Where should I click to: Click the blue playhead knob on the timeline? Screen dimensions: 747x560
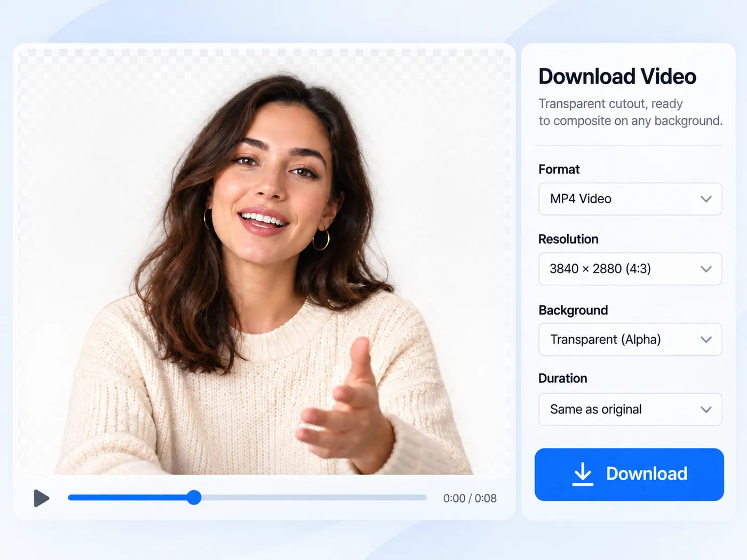[194, 498]
